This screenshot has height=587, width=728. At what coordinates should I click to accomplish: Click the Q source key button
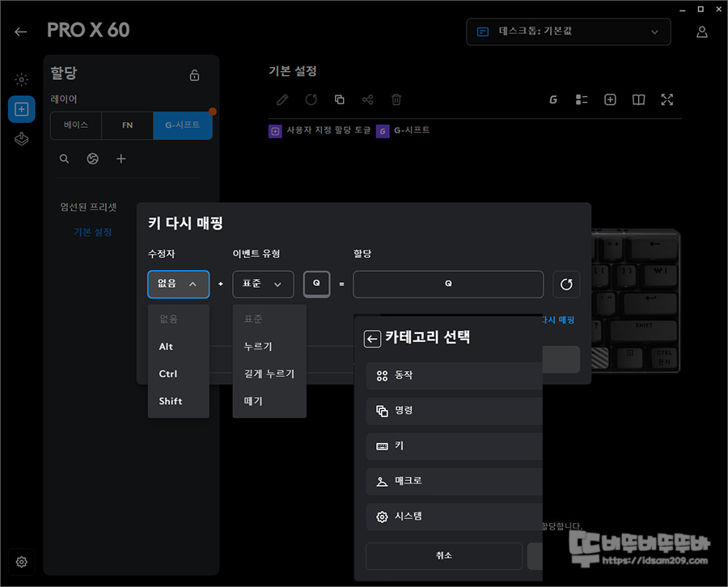click(316, 284)
